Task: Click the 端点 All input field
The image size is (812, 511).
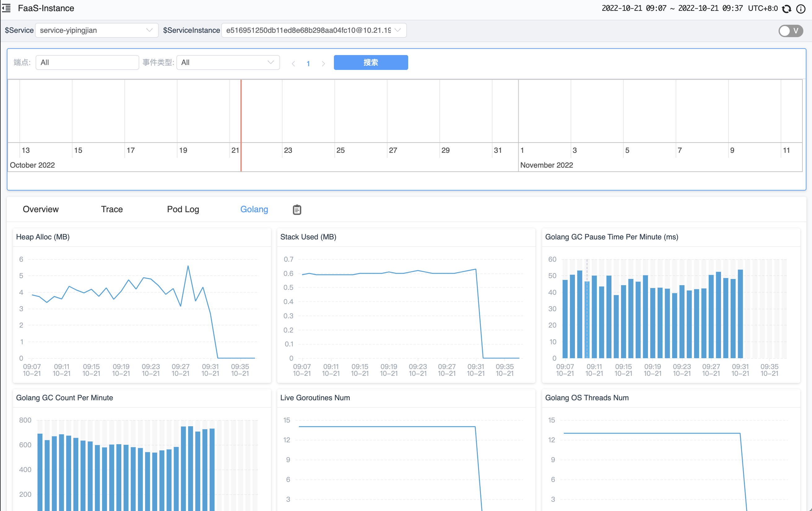Action: (x=87, y=62)
